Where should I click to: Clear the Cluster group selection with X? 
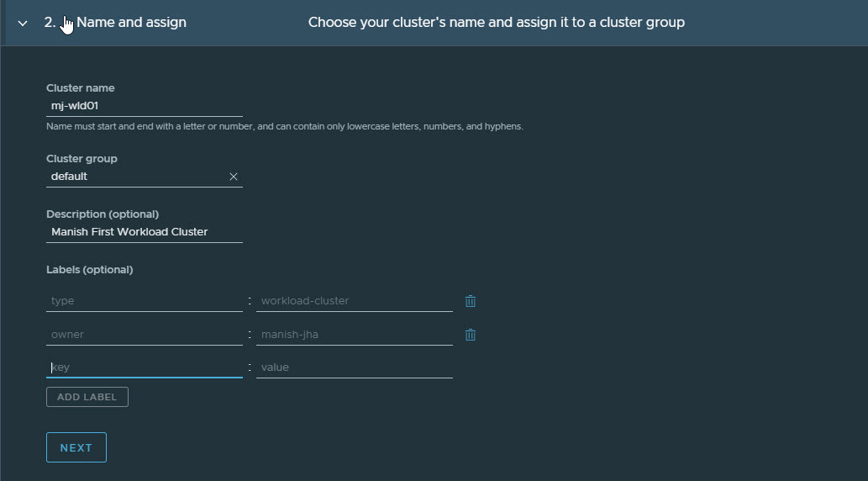pyautogui.click(x=234, y=177)
